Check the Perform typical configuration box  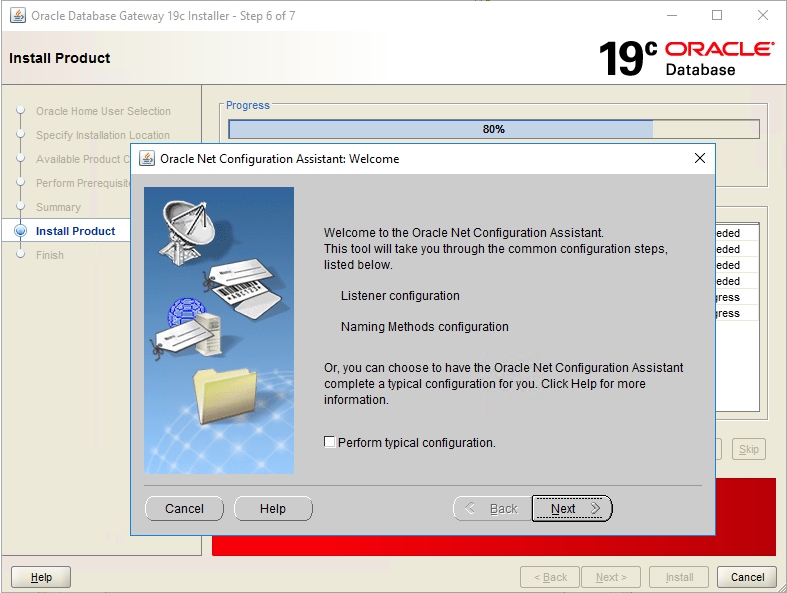coord(329,442)
